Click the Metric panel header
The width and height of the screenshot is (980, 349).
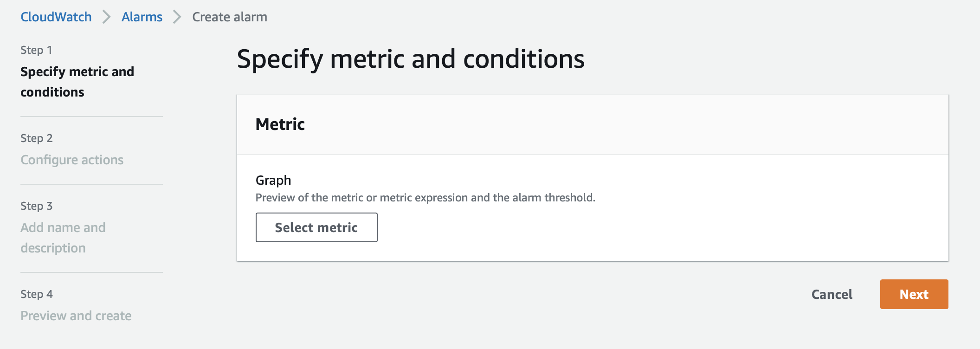pyautogui.click(x=280, y=124)
